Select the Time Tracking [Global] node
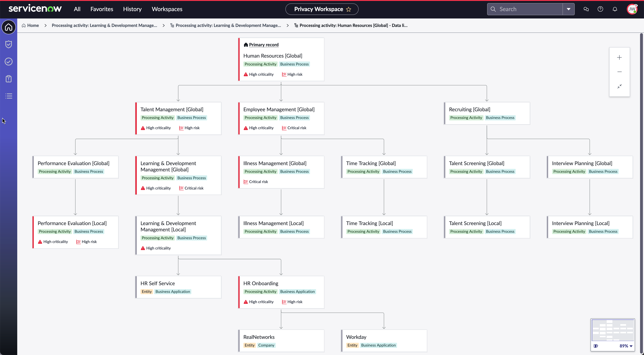The height and width of the screenshot is (355, 644). pos(384,167)
